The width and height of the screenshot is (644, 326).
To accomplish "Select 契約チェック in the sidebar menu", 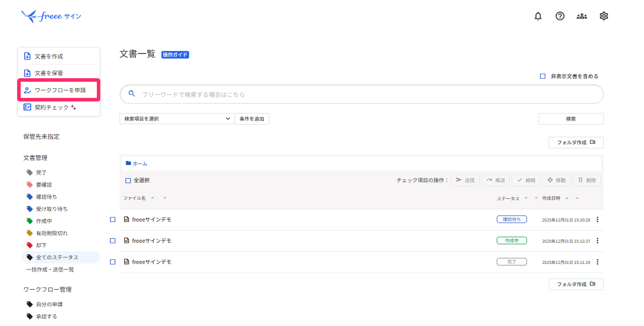I will pos(51,107).
